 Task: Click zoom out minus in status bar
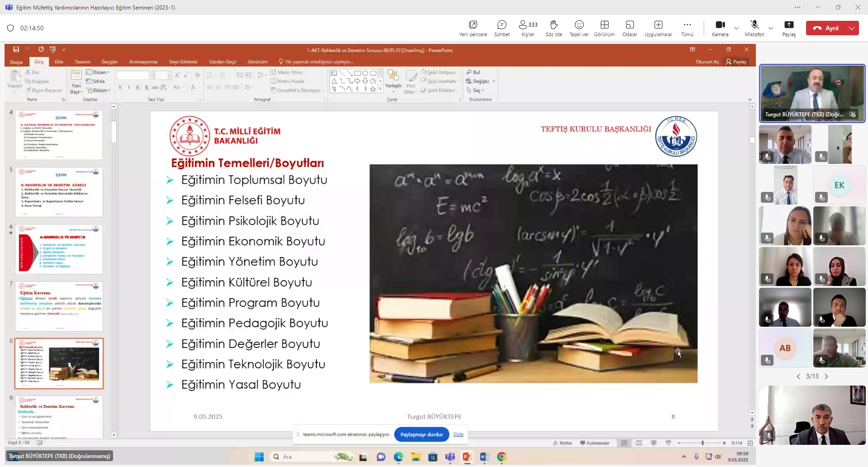[x=679, y=443]
